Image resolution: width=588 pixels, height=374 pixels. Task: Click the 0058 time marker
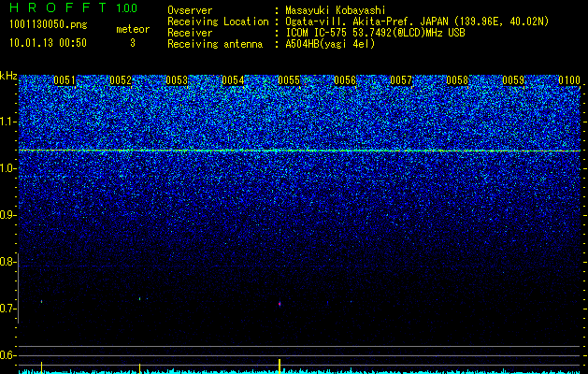(x=457, y=80)
